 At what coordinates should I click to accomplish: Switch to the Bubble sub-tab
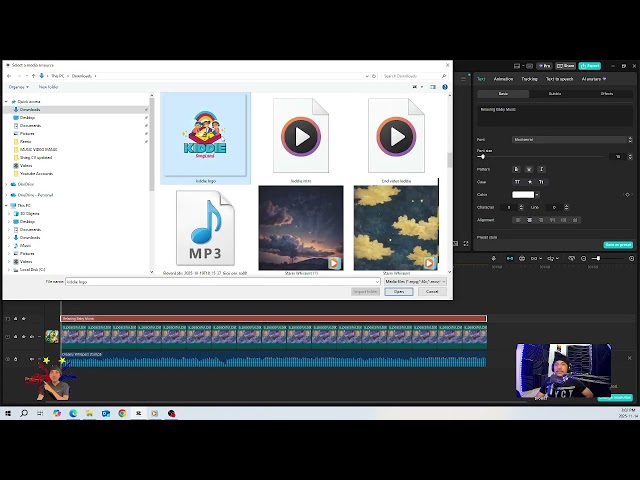click(555, 93)
